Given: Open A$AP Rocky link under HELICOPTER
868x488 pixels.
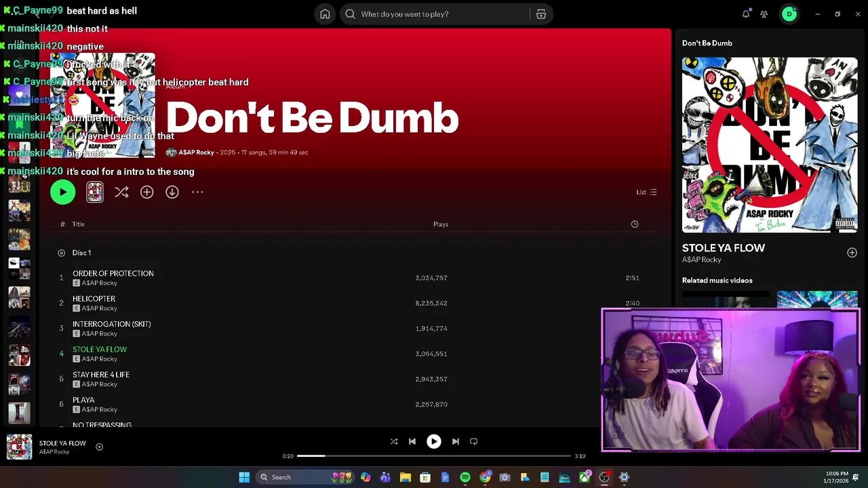Looking at the screenshot, I should point(100,308).
